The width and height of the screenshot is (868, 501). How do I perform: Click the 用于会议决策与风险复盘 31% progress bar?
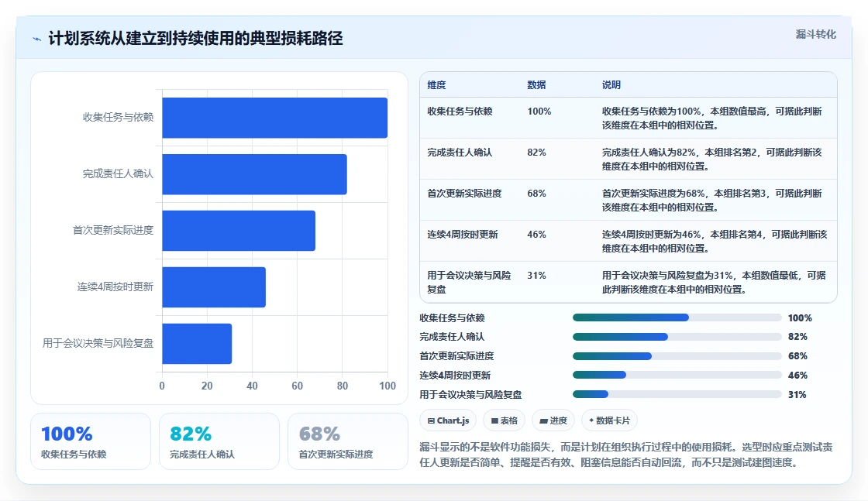coord(677,394)
